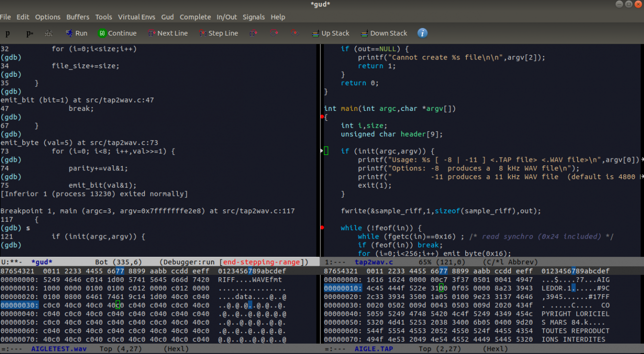Click the tap2wav.c buffer name in the mode line
Viewport: 644px width, 354px height.
click(x=374, y=262)
